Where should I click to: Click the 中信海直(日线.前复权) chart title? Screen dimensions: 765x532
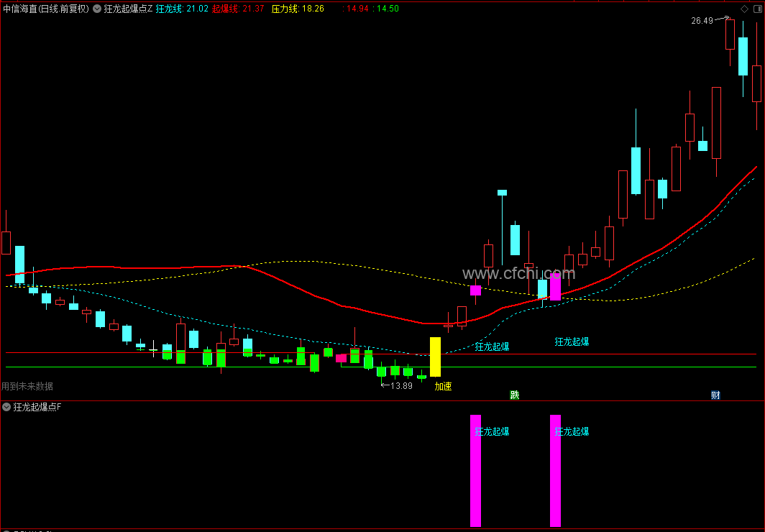point(46,9)
